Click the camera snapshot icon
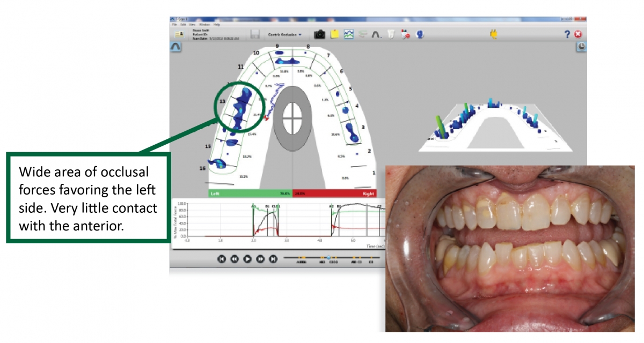 point(319,34)
